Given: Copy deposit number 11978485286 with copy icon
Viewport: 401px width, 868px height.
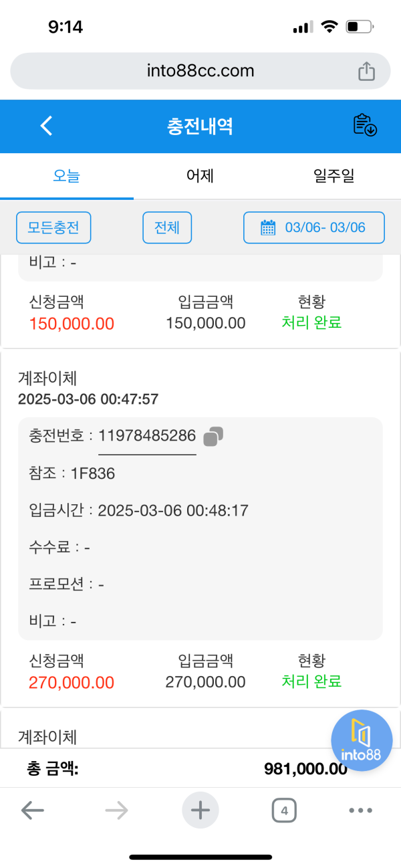Looking at the screenshot, I should tap(213, 436).
